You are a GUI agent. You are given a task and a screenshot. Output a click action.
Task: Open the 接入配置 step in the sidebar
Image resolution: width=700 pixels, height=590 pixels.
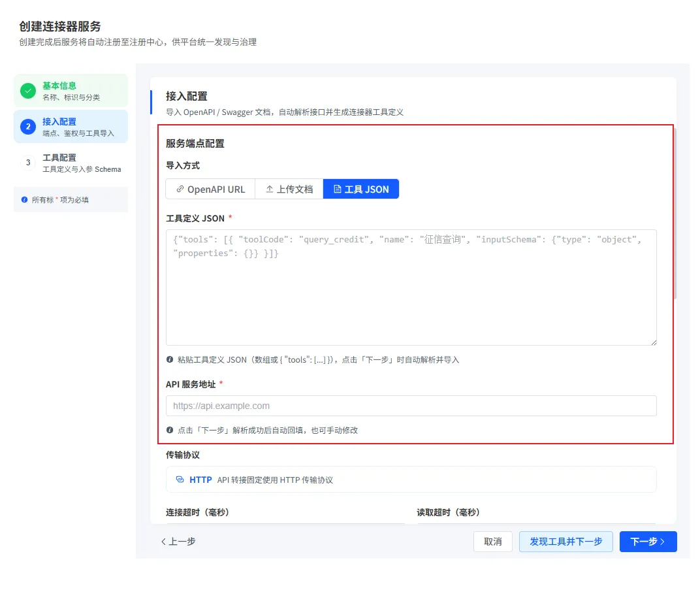pos(71,127)
